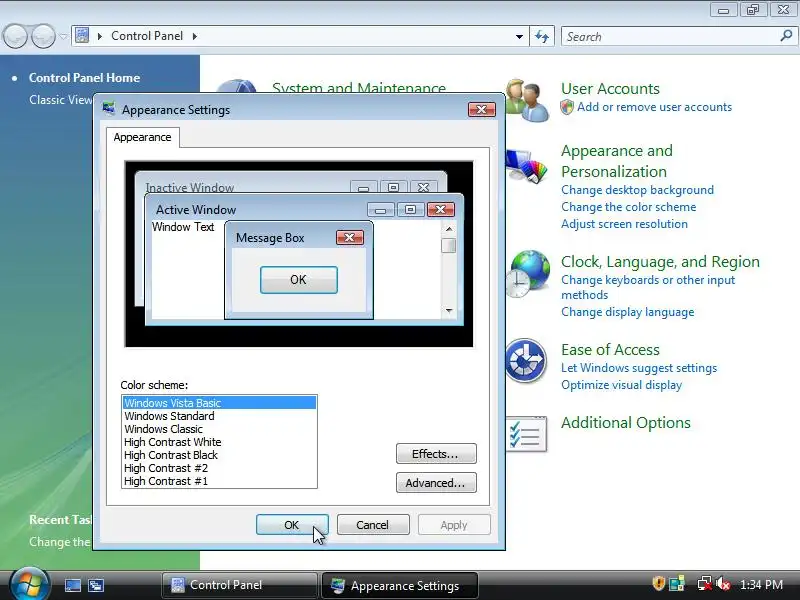
Task: Click the Control Panel icon in the address bar
Action: 82,36
